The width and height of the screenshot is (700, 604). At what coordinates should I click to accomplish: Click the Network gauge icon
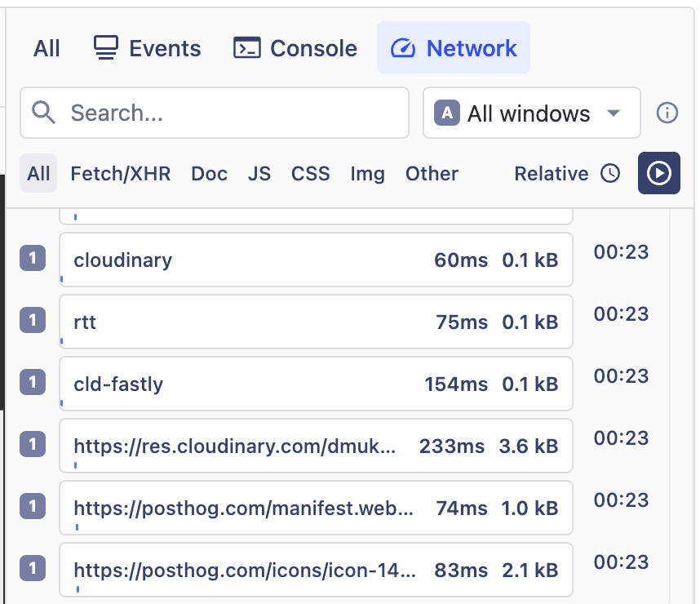point(403,48)
